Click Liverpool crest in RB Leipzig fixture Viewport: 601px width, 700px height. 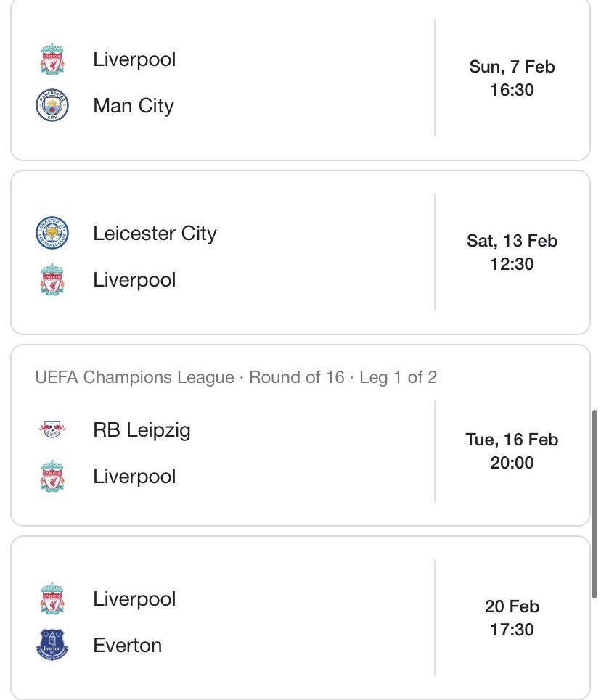(x=52, y=476)
